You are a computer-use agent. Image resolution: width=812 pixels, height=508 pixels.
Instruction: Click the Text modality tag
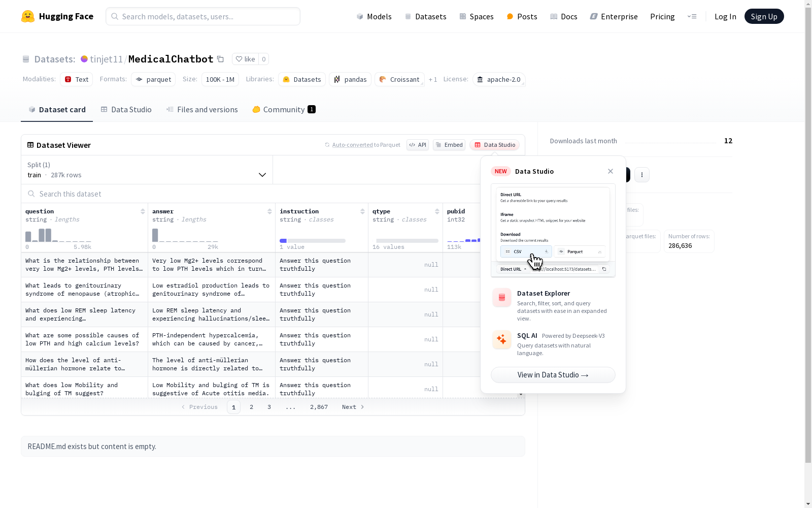pyautogui.click(x=77, y=79)
